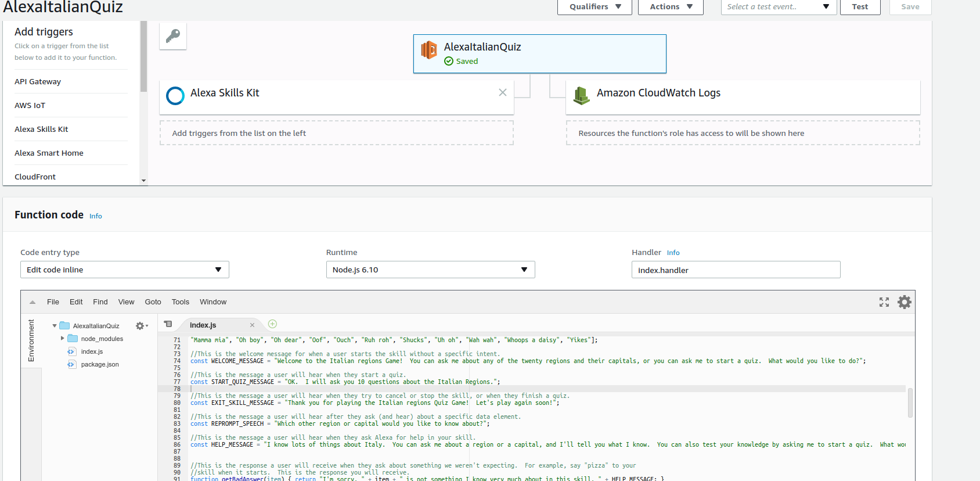The height and width of the screenshot is (481, 980).
Task: Open package.json in the file tree
Action: [x=100, y=364]
